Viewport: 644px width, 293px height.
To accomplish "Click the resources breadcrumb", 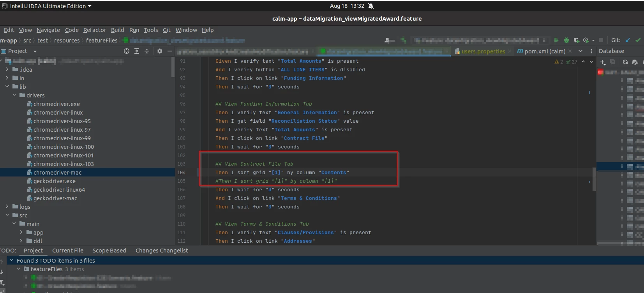I will tap(67, 41).
